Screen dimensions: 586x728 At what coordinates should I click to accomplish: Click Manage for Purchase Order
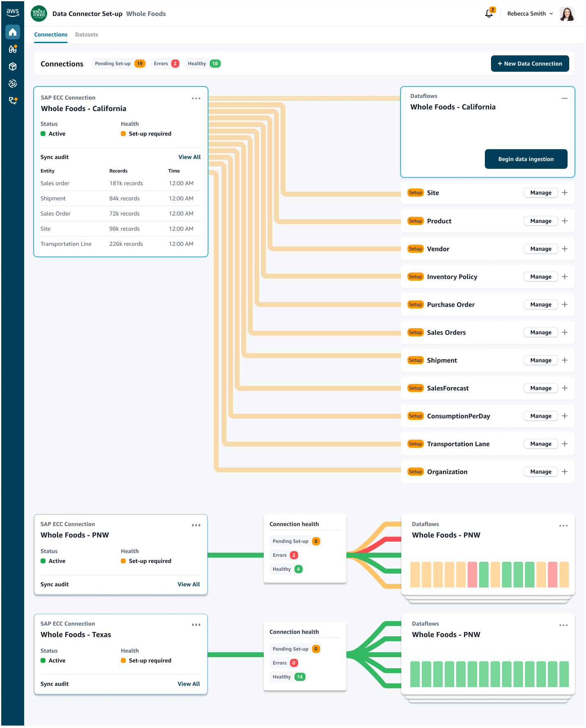click(x=541, y=304)
